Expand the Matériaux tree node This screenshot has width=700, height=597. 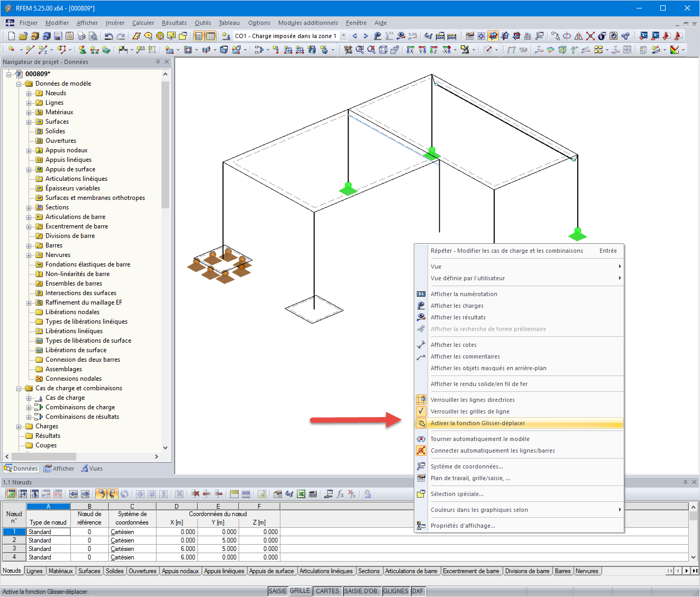29,112
